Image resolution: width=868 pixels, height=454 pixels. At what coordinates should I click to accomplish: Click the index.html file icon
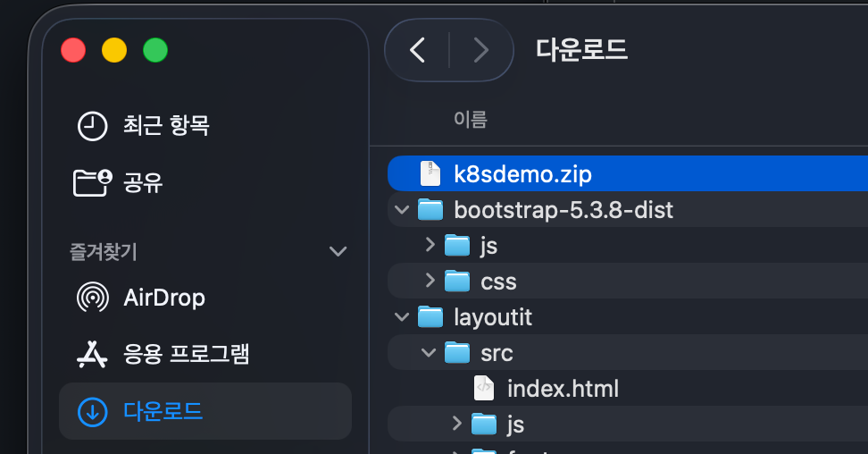484,389
